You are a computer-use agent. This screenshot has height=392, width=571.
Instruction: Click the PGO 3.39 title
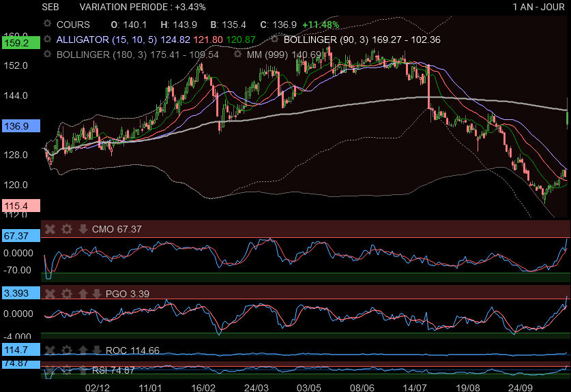tap(128, 294)
